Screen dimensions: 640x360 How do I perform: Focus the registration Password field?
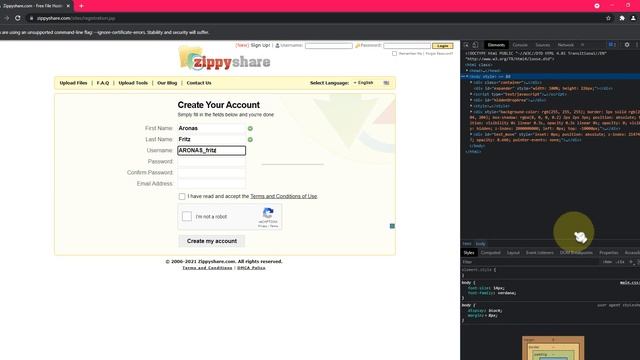(211, 162)
